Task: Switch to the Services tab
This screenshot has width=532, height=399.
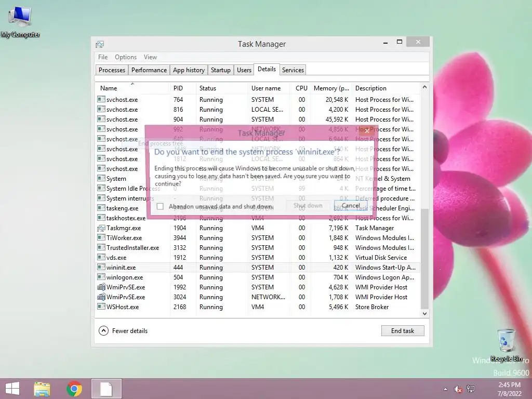Action: point(293,70)
